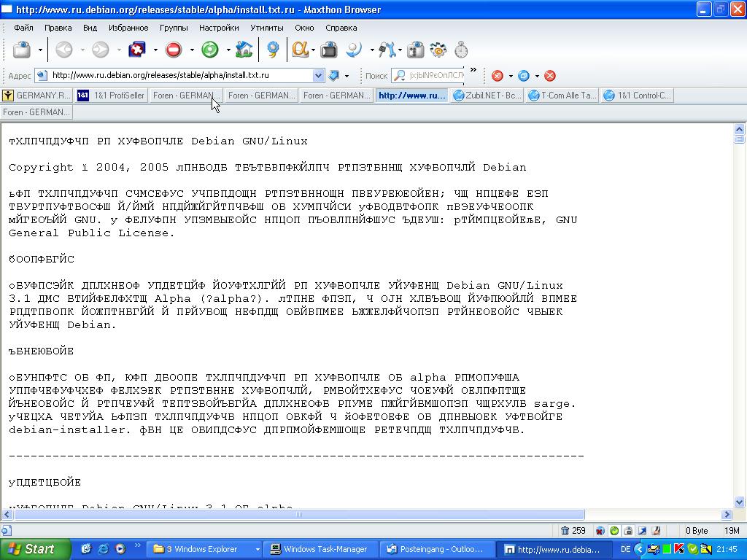Open the Stop button dropdown arrow

pos(192,50)
